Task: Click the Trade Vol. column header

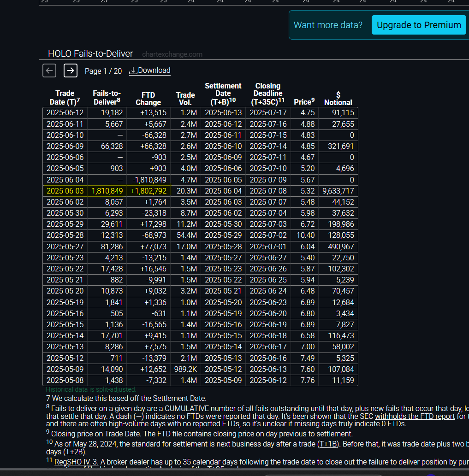Action: tap(185, 99)
